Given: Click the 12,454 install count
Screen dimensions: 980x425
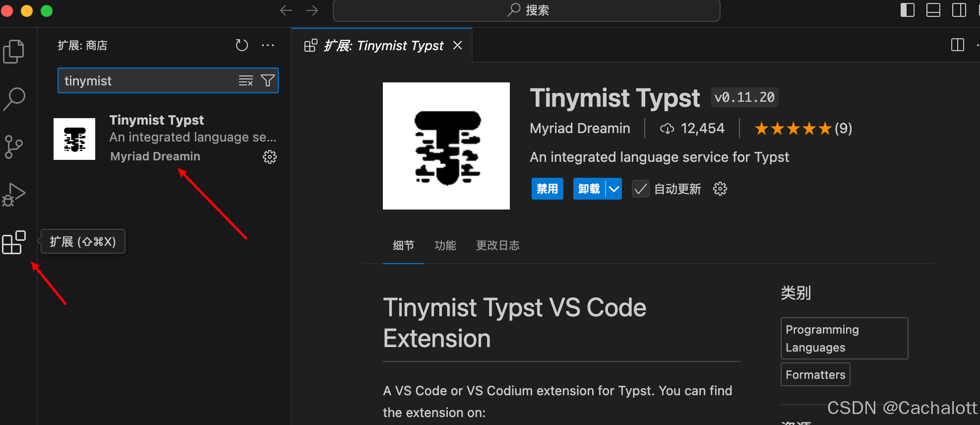Looking at the screenshot, I should (692, 129).
